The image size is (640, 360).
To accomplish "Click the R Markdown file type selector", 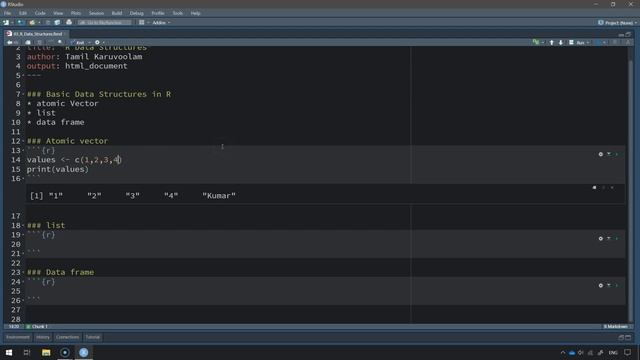I will [616, 327].
